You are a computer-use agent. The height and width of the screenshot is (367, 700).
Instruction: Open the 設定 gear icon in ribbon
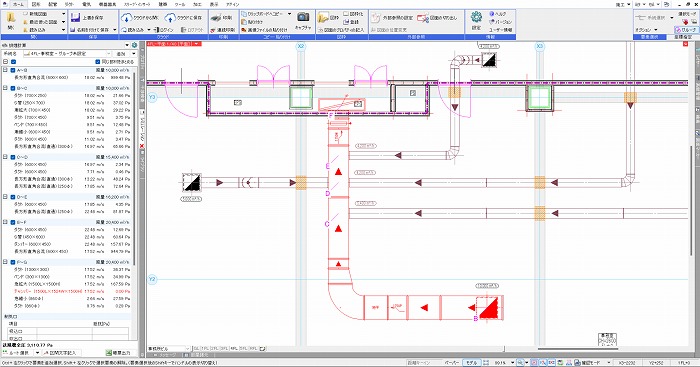point(476,17)
